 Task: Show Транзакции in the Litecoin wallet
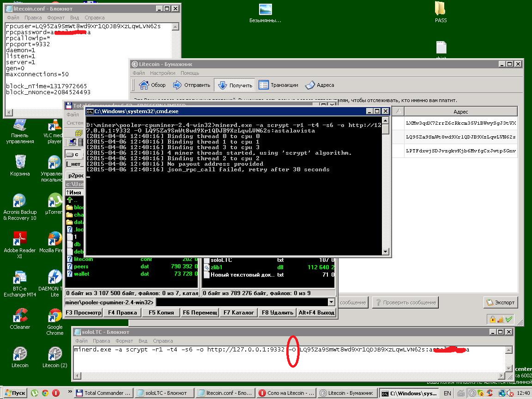[x=278, y=85]
